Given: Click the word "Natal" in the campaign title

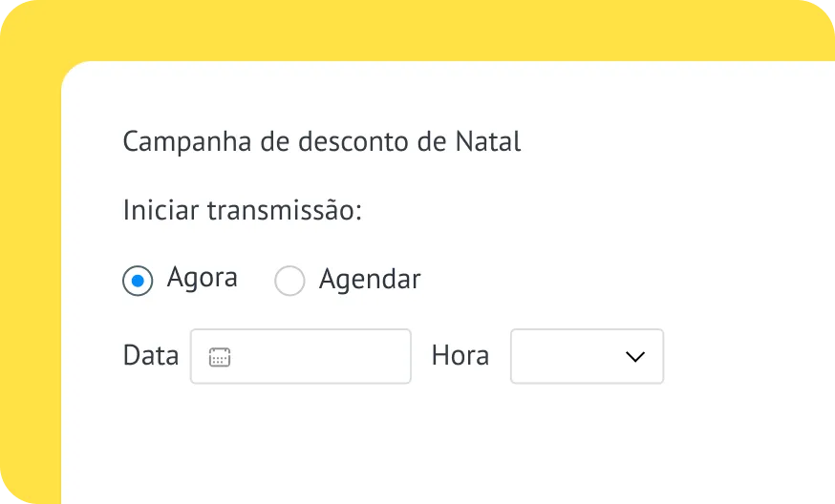Looking at the screenshot, I should pyautogui.click(x=488, y=142).
